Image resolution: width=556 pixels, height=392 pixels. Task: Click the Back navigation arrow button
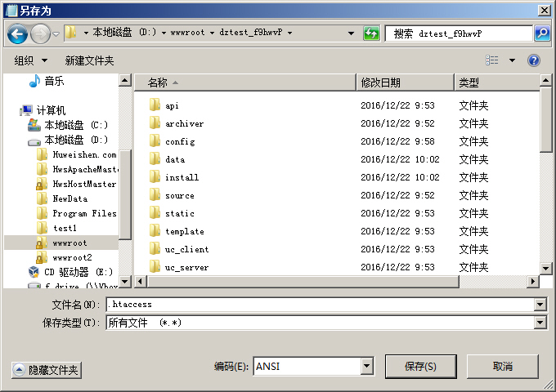(x=17, y=34)
